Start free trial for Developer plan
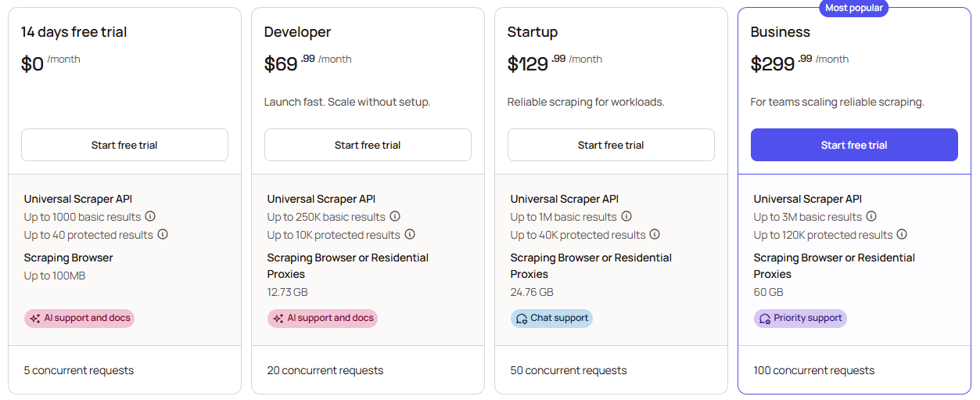 tap(368, 145)
